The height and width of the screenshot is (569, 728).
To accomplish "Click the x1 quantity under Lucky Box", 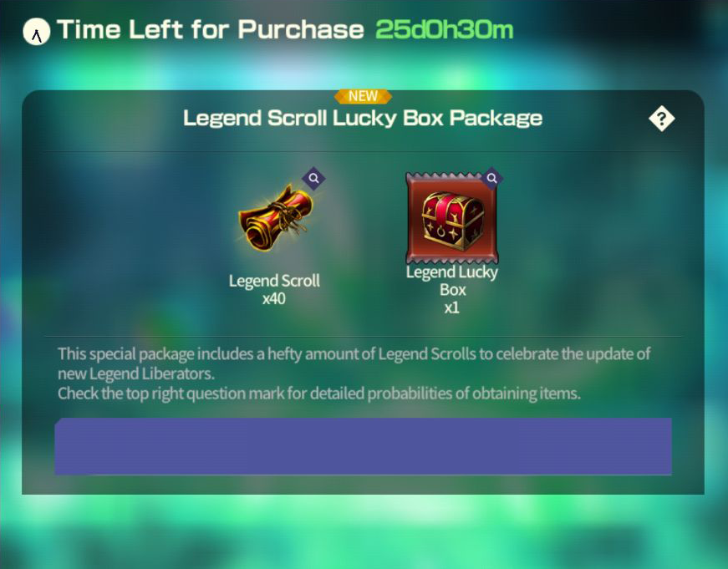I will pyautogui.click(x=451, y=307).
